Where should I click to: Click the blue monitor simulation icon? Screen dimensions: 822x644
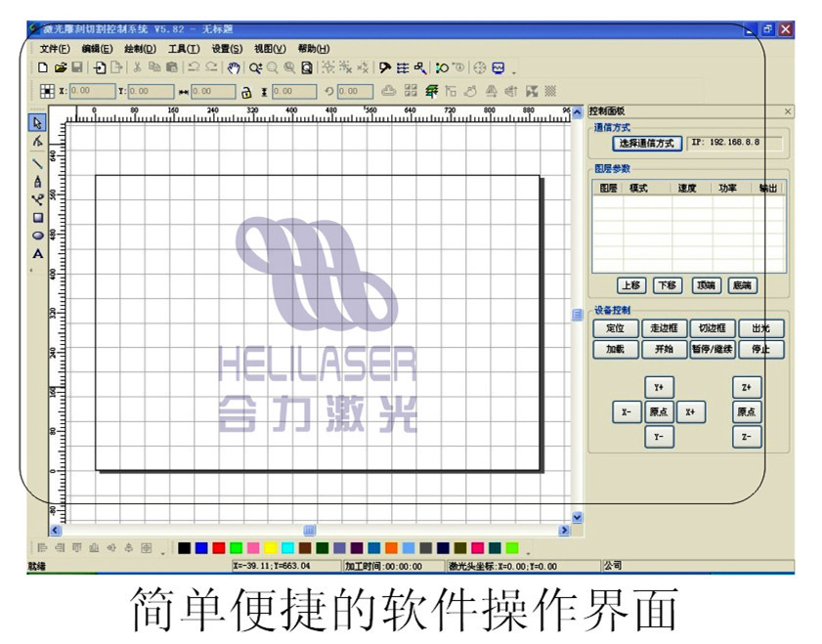pyautogui.click(x=498, y=67)
